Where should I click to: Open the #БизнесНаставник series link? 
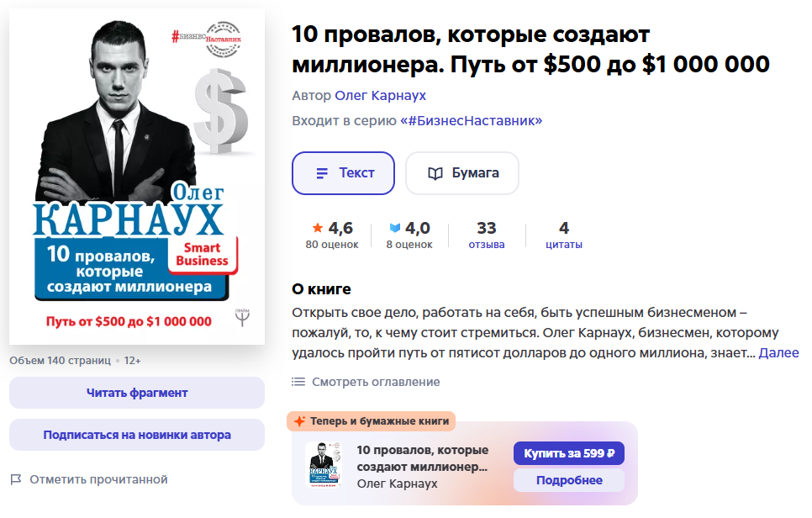pos(472,121)
